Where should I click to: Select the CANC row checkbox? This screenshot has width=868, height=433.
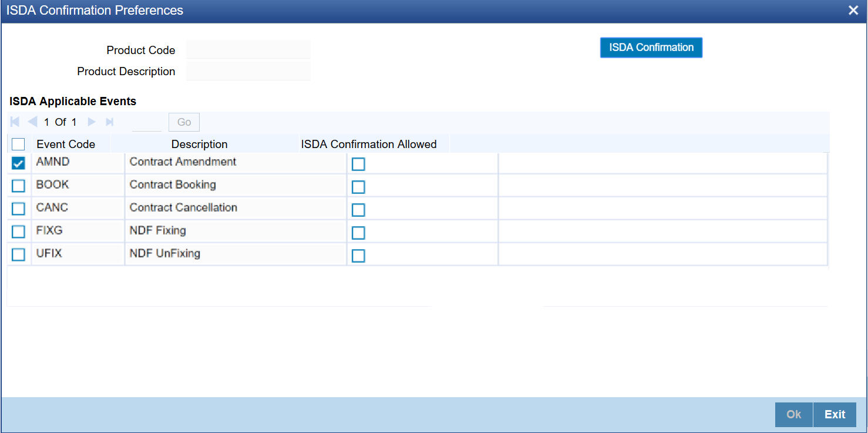click(x=18, y=209)
